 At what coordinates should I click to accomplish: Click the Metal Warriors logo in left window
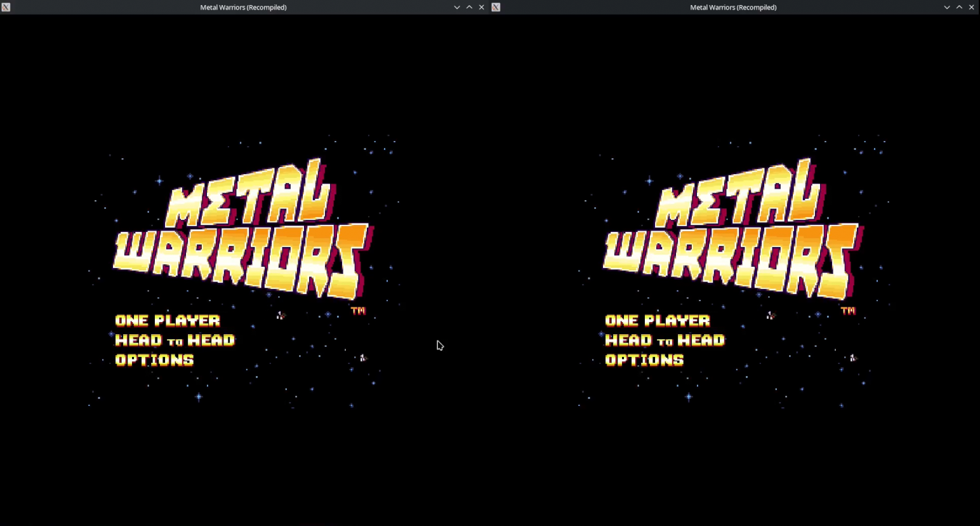tap(243, 229)
